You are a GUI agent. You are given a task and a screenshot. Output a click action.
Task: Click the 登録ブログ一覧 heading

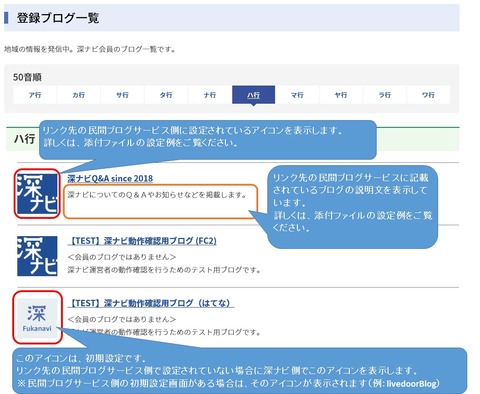tap(58, 18)
